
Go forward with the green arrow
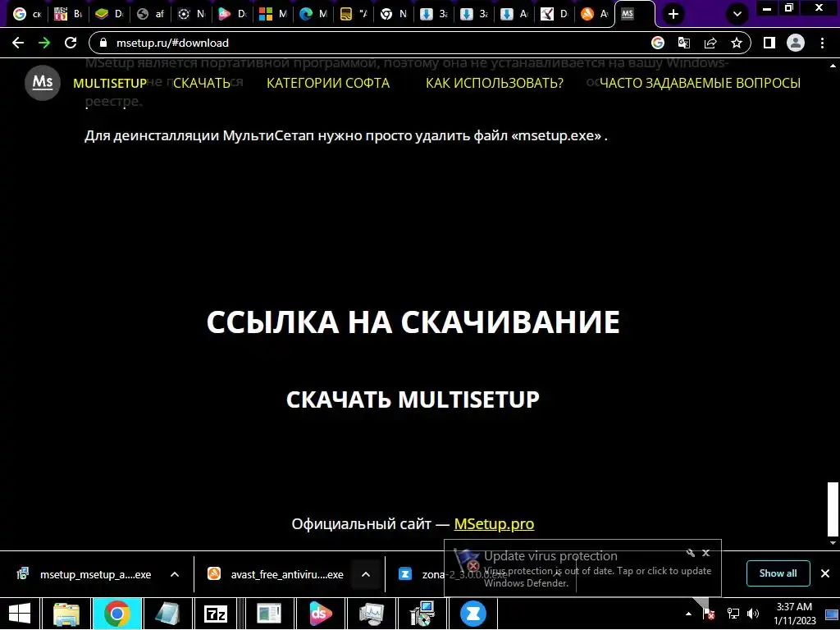coord(44,43)
